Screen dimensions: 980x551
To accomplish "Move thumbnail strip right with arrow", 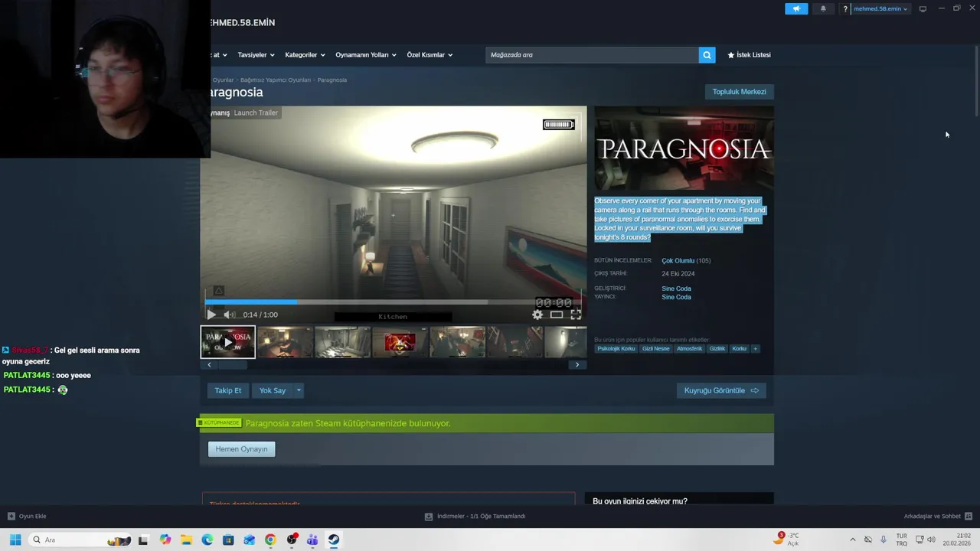I will click(x=577, y=365).
